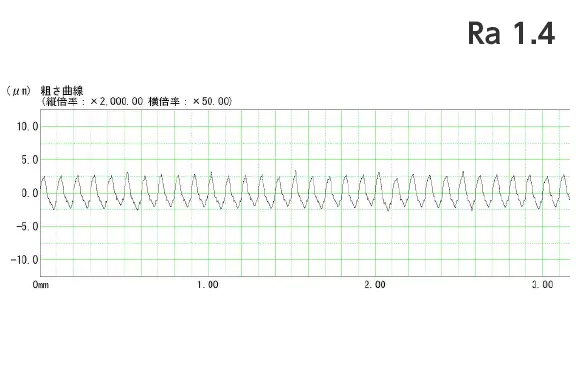This screenshot has height=384, width=576.
Task: Click the 0.0 y-axis tick label
Action: [30, 193]
